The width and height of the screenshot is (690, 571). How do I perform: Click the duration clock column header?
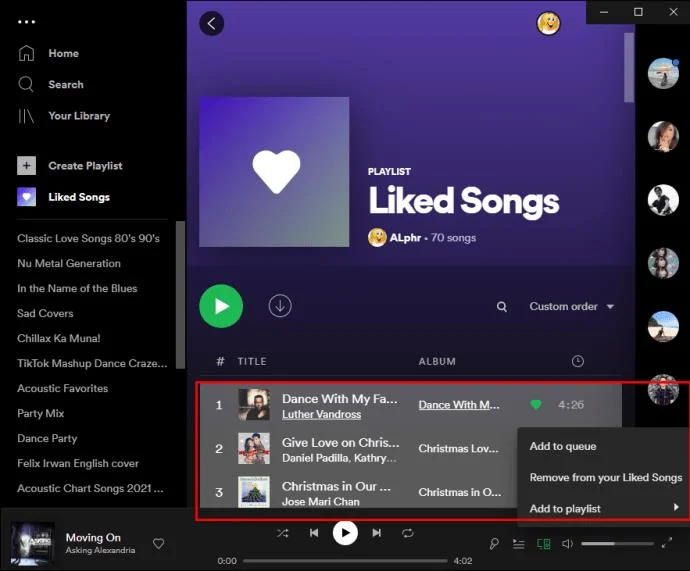click(x=578, y=361)
